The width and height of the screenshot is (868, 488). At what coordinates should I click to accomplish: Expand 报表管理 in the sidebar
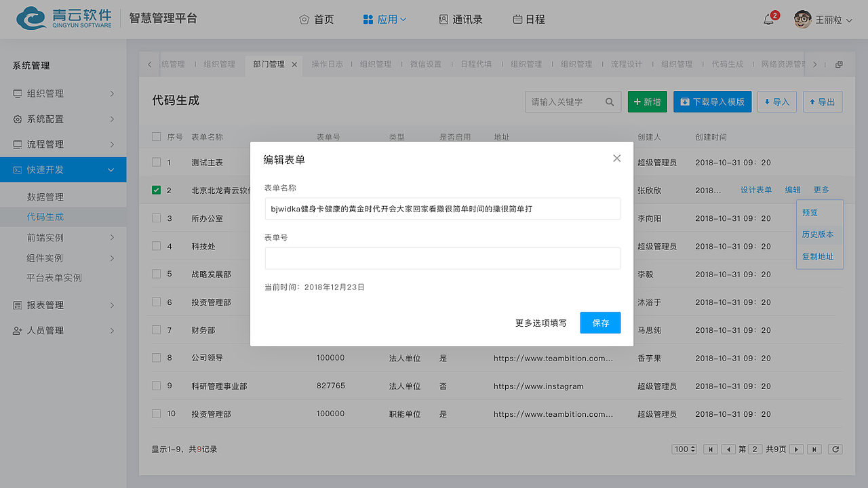coord(63,305)
